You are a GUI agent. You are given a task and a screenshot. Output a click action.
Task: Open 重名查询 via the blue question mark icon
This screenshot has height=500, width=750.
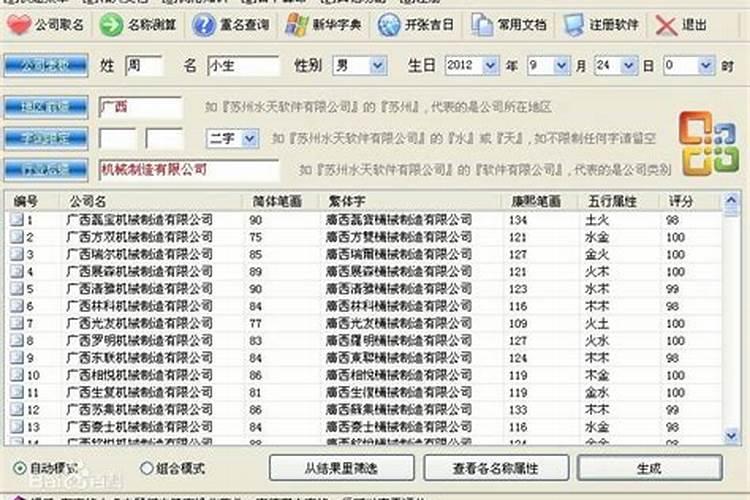204,25
